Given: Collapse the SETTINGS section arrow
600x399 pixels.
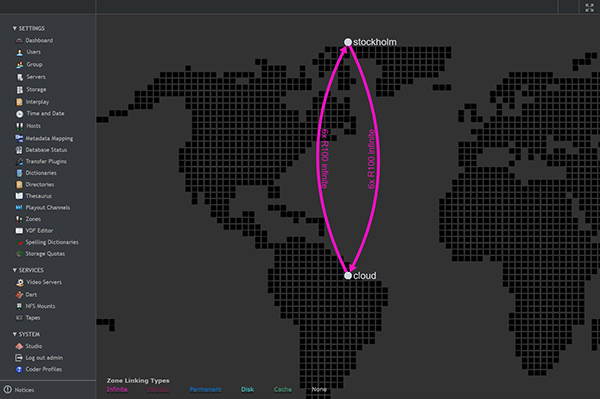Looking at the screenshot, I should (x=15, y=28).
